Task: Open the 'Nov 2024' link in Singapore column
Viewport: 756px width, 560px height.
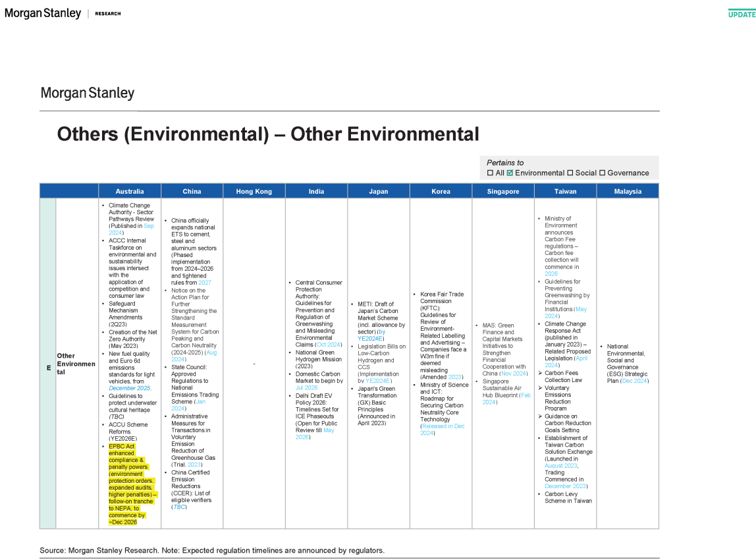Action: point(514,374)
